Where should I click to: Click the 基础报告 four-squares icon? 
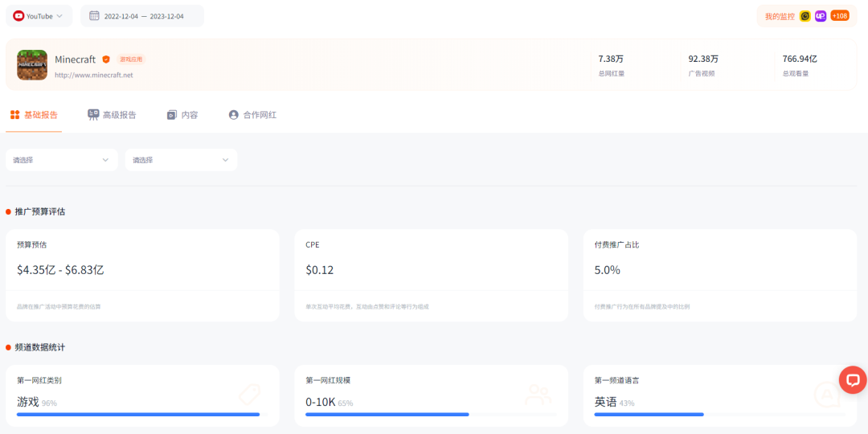pyautogui.click(x=15, y=115)
